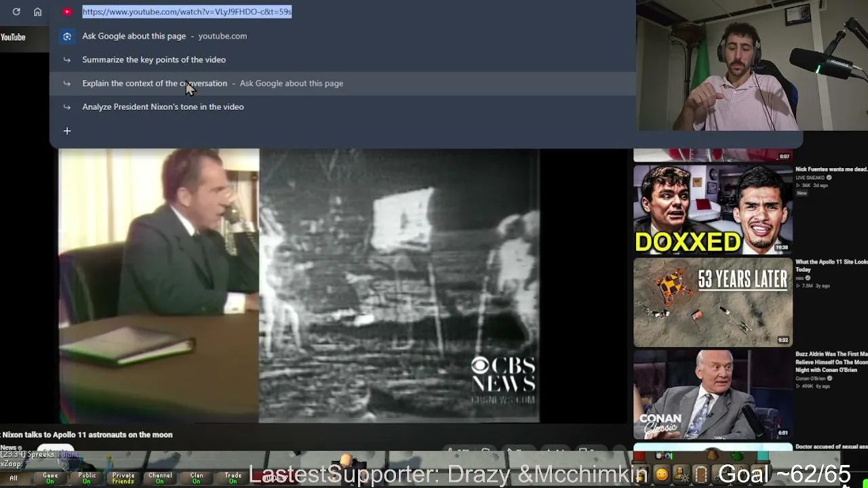Click the Nixon moon video player
Screen dimensions: 868x488
298,285
